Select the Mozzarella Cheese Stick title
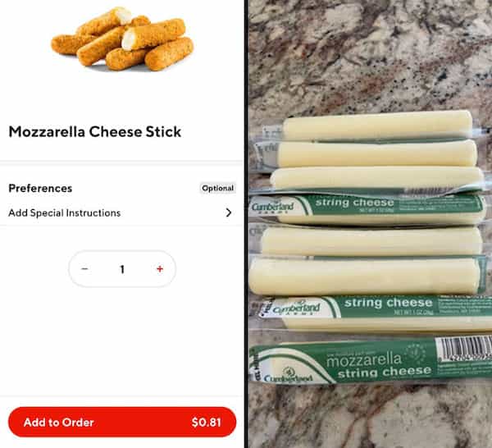This screenshot has width=492, height=448. coord(95,131)
